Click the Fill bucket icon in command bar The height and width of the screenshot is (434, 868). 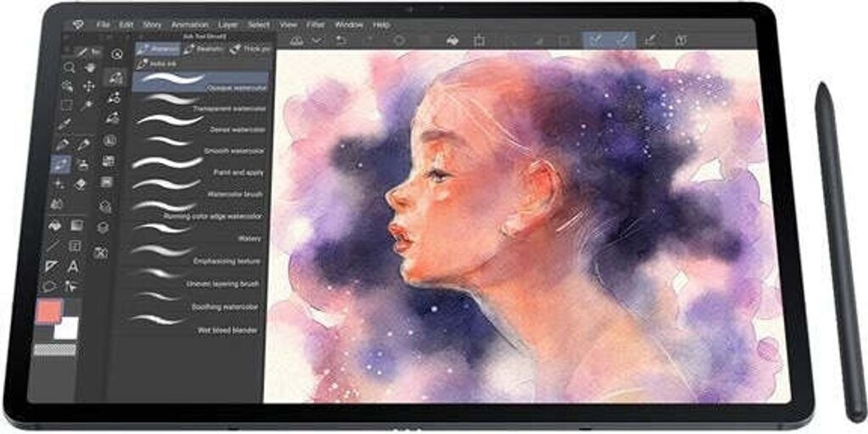453,40
